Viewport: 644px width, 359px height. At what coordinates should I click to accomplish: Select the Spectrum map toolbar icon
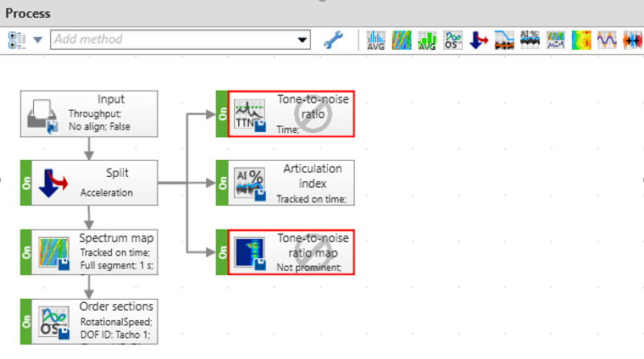[402, 40]
